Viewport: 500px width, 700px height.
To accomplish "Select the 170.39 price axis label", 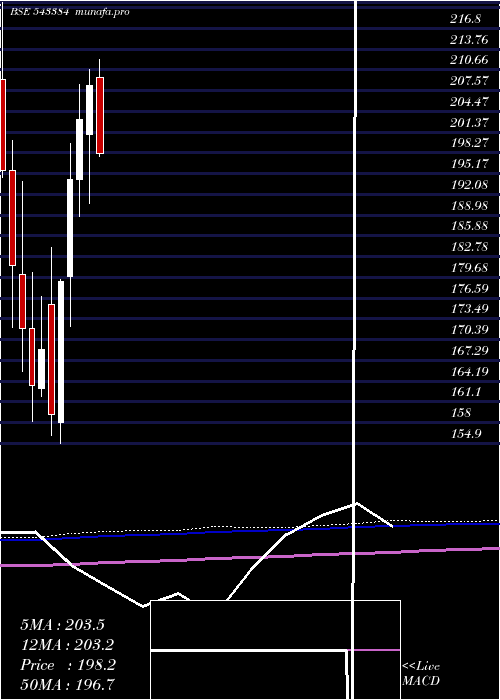I will [469, 329].
